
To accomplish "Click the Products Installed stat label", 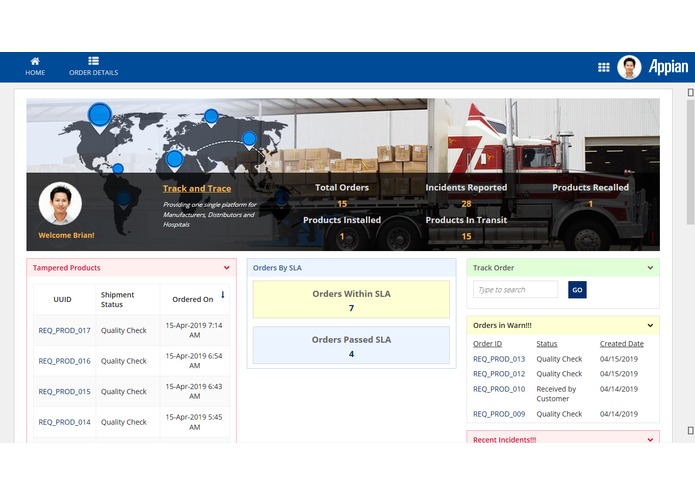I will (342, 220).
